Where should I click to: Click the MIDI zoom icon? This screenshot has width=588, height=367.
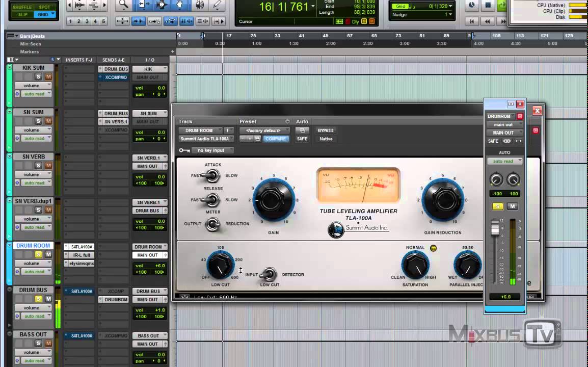click(x=94, y=5)
